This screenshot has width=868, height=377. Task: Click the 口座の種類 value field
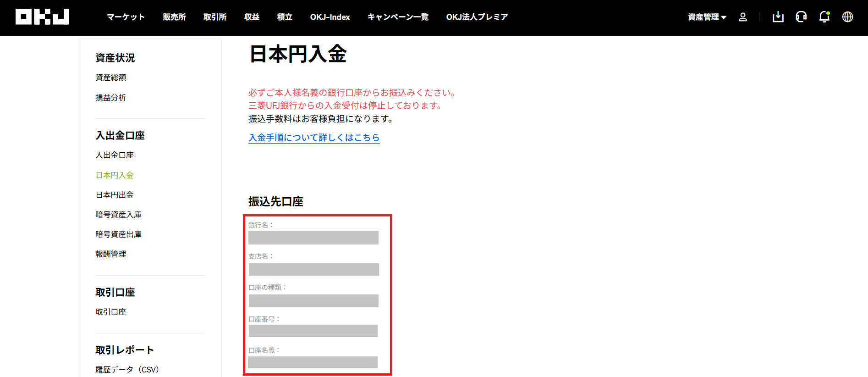point(313,301)
